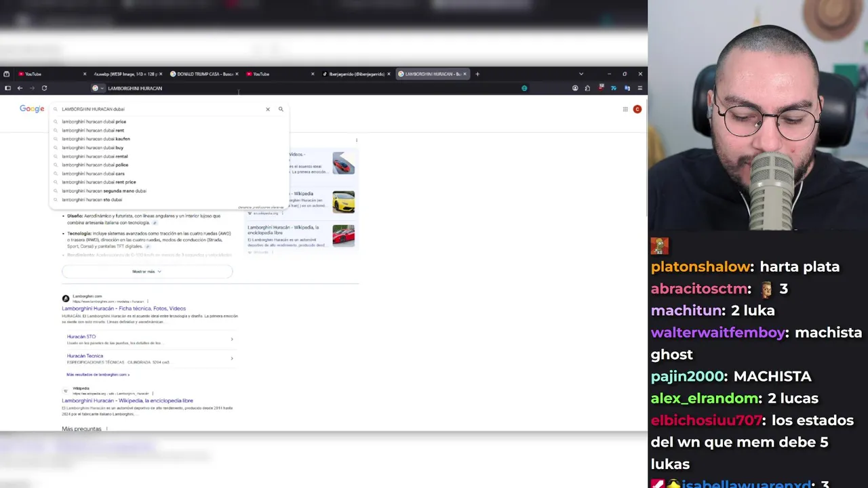Open the browser hamburger menu icon
The width and height of the screenshot is (868, 488).
[640, 88]
